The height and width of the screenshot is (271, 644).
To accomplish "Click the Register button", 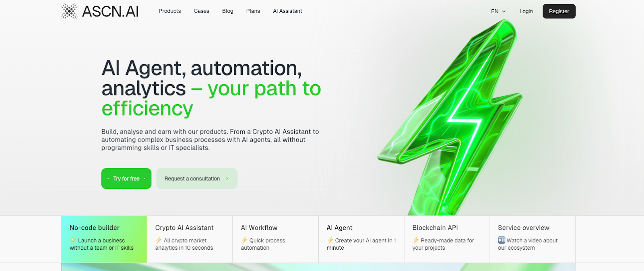I will (x=559, y=11).
